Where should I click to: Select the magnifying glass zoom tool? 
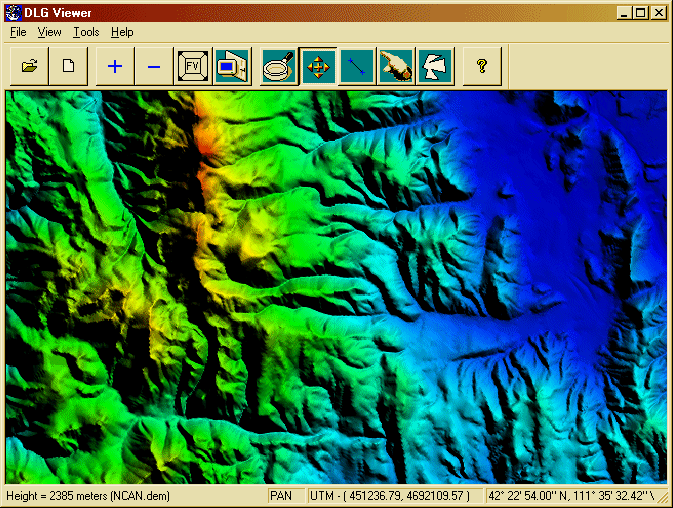pos(278,67)
